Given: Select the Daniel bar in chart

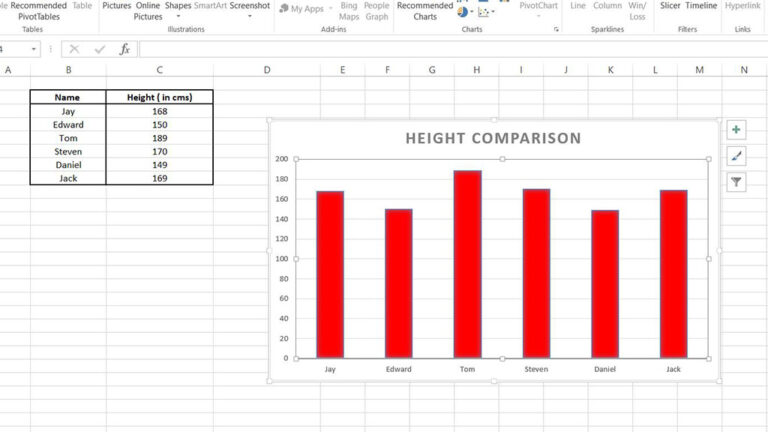Looking at the screenshot, I should pos(605,284).
